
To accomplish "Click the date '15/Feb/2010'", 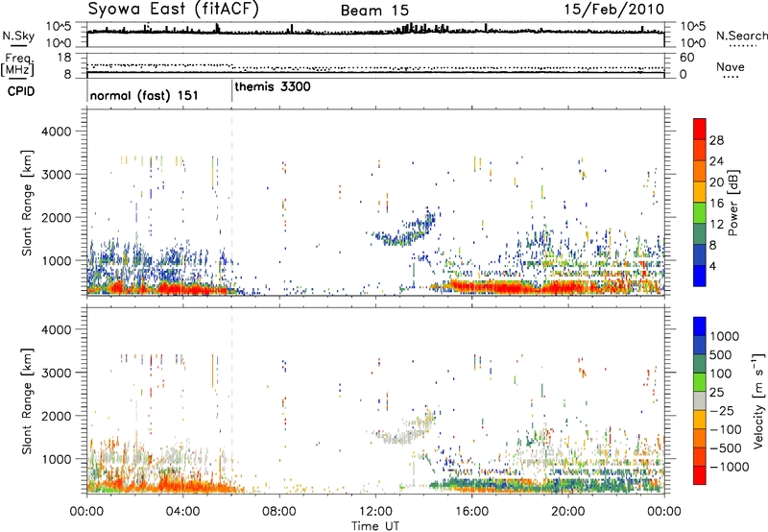I will click(x=614, y=10).
